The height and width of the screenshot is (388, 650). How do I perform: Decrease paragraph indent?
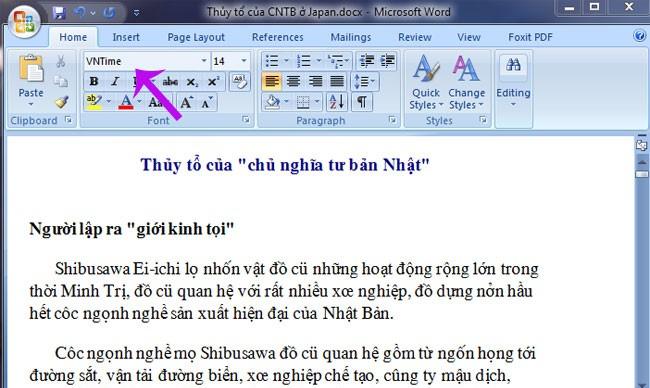tap(366, 61)
